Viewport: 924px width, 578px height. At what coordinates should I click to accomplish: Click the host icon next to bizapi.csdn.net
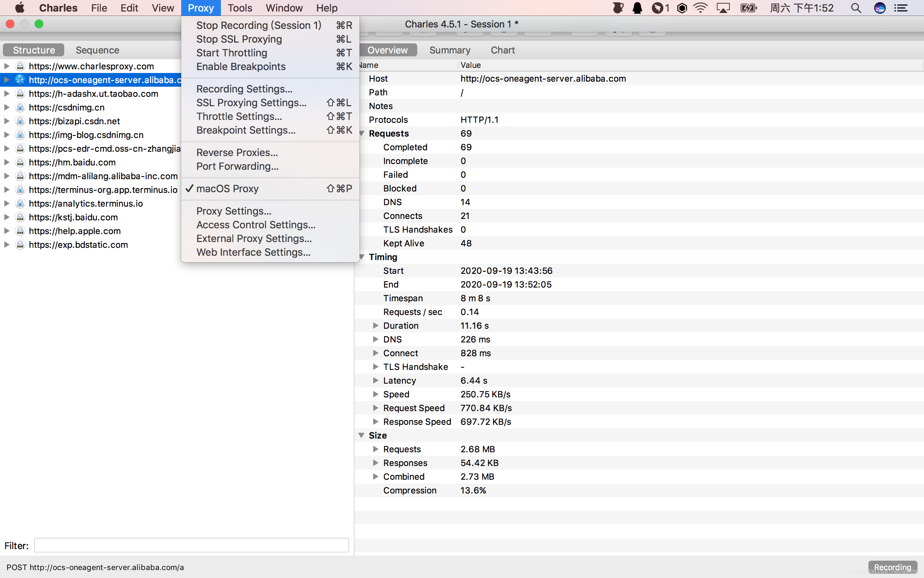[20, 121]
